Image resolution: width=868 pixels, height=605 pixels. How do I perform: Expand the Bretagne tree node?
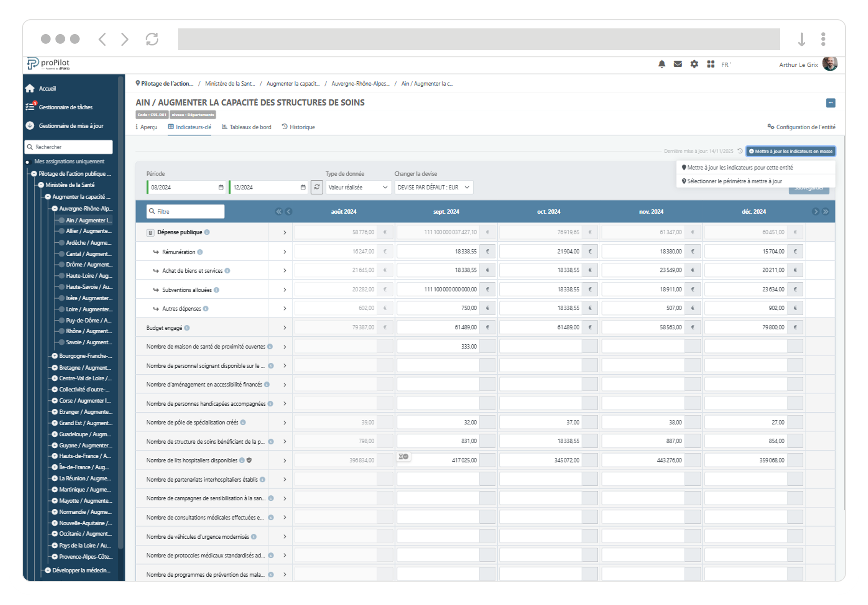click(55, 367)
